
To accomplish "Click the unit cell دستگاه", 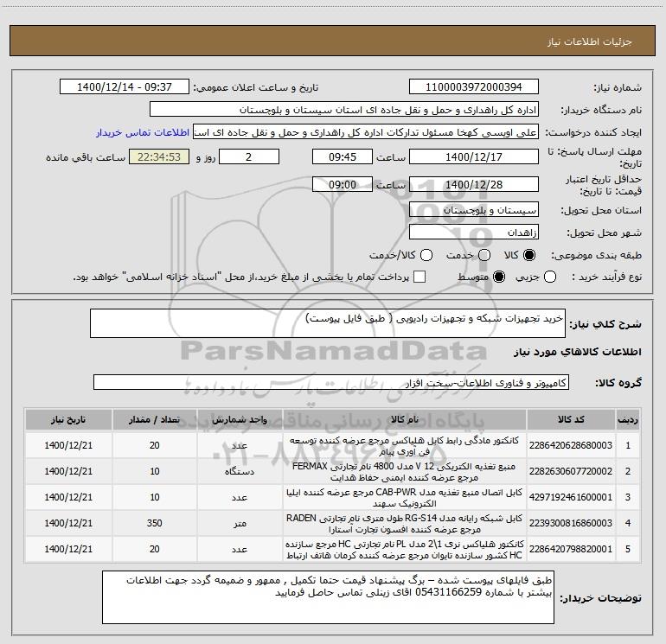I will [x=240, y=471].
